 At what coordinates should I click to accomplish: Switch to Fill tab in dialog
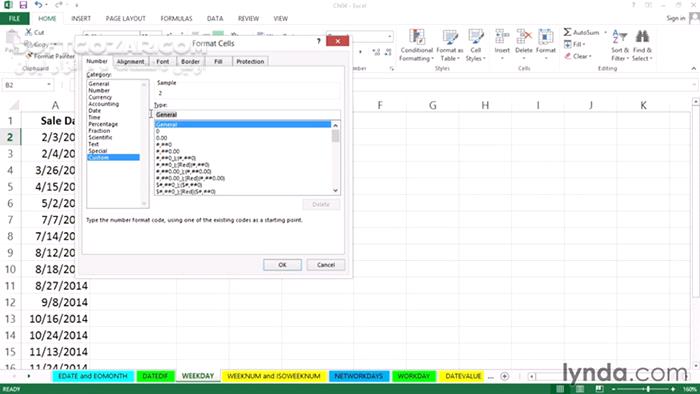[218, 62]
